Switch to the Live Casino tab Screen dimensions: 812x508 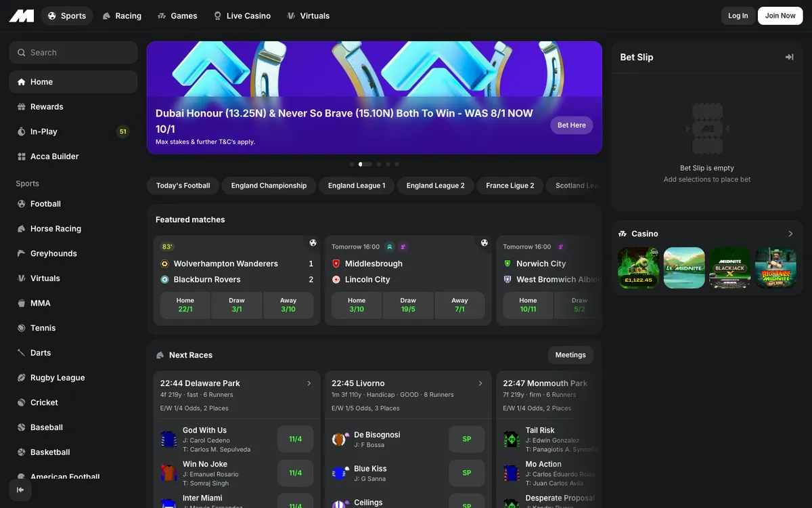[x=242, y=16]
